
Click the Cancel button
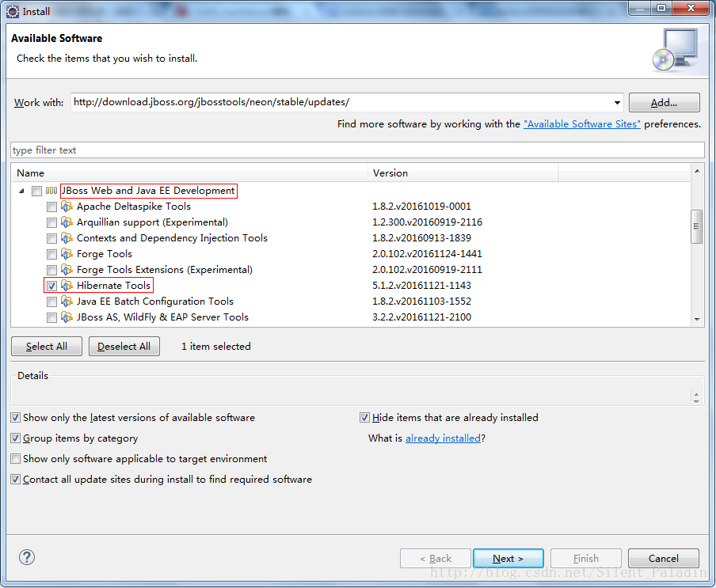coord(664,559)
